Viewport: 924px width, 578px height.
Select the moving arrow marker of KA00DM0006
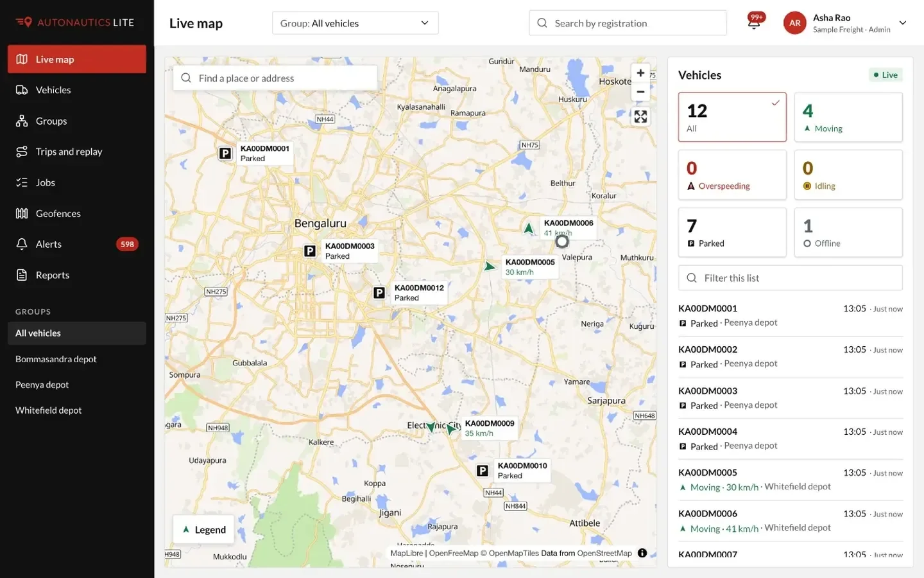[528, 228]
